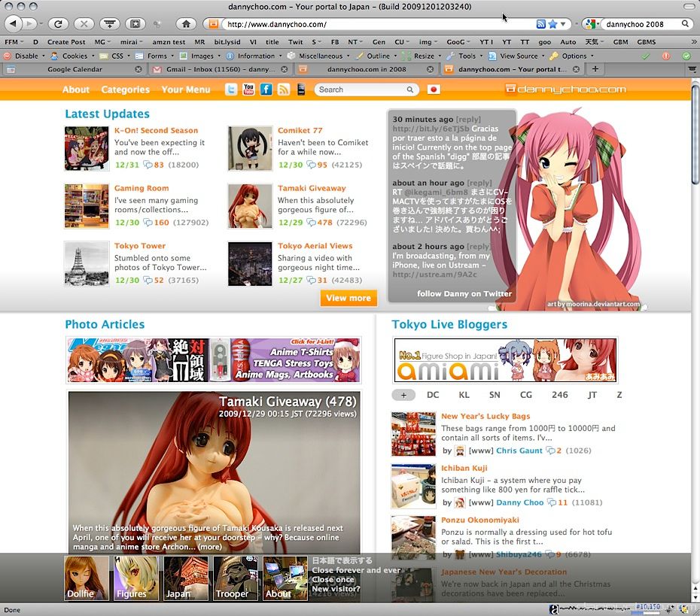The width and height of the screenshot is (700, 616).
Task: Click the mobile phone icon in site header
Action: [x=301, y=90]
